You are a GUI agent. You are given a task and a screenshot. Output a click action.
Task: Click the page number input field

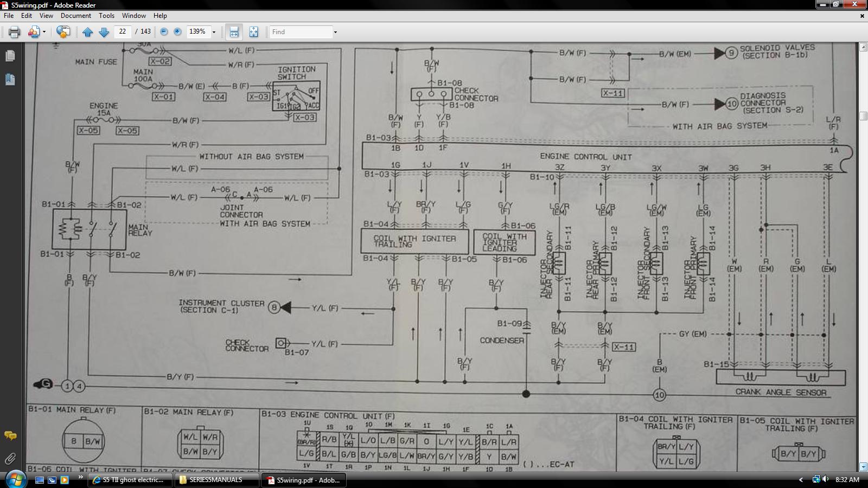(x=123, y=32)
